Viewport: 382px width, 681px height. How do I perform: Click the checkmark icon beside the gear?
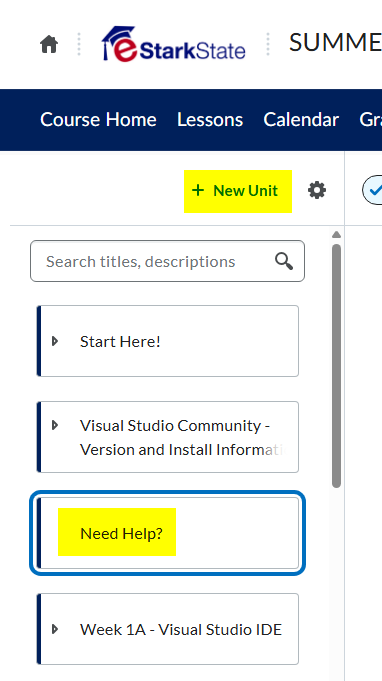coord(373,190)
